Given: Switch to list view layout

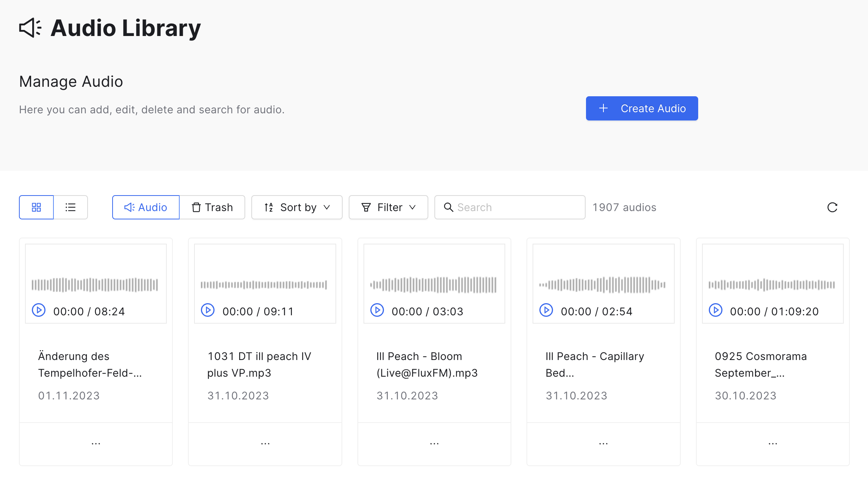Looking at the screenshot, I should click(x=71, y=207).
